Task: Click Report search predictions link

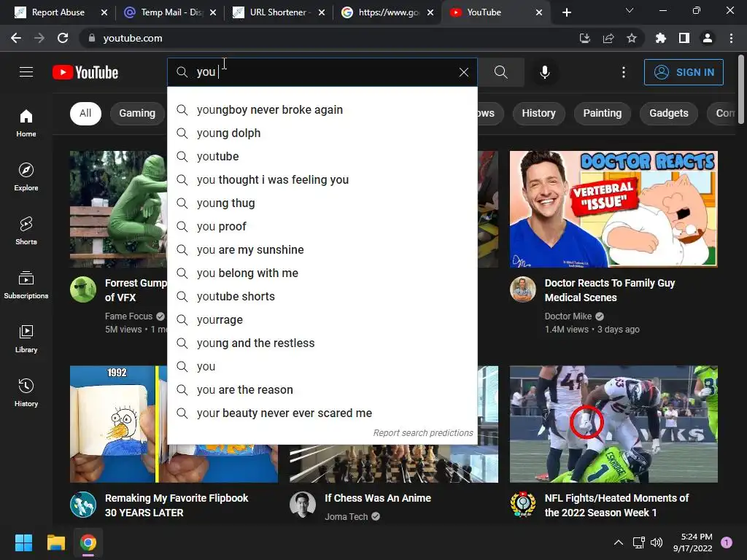Action: pos(423,433)
